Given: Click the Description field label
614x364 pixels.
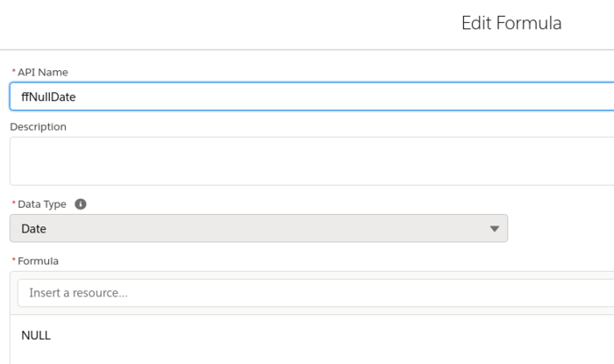Looking at the screenshot, I should point(38,126).
